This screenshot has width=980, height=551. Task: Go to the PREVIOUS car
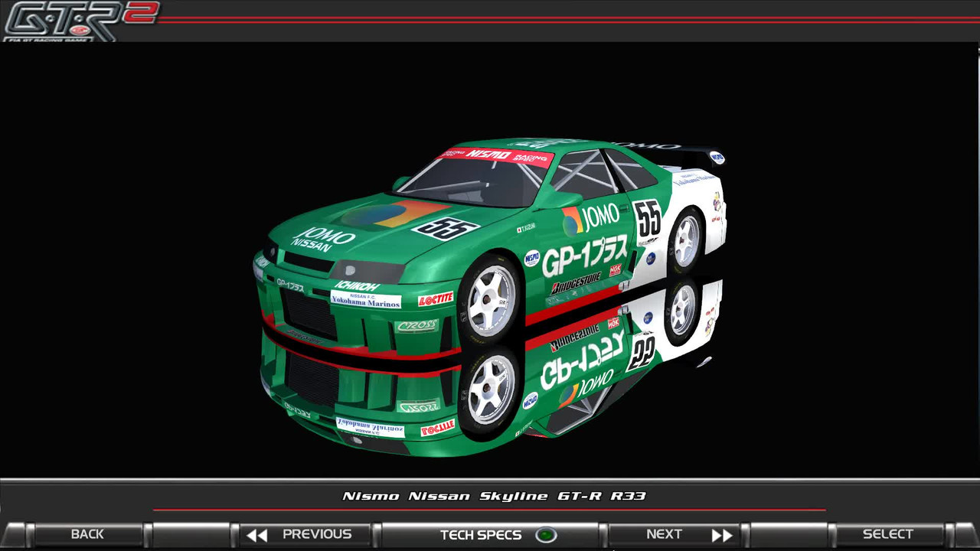click(306, 534)
